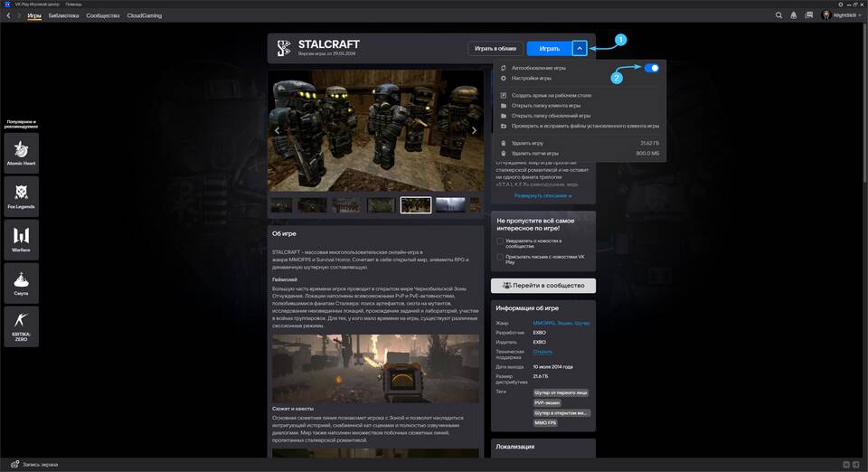
Task: Check Уведомлять о новостях в сообществе
Action: pos(501,241)
